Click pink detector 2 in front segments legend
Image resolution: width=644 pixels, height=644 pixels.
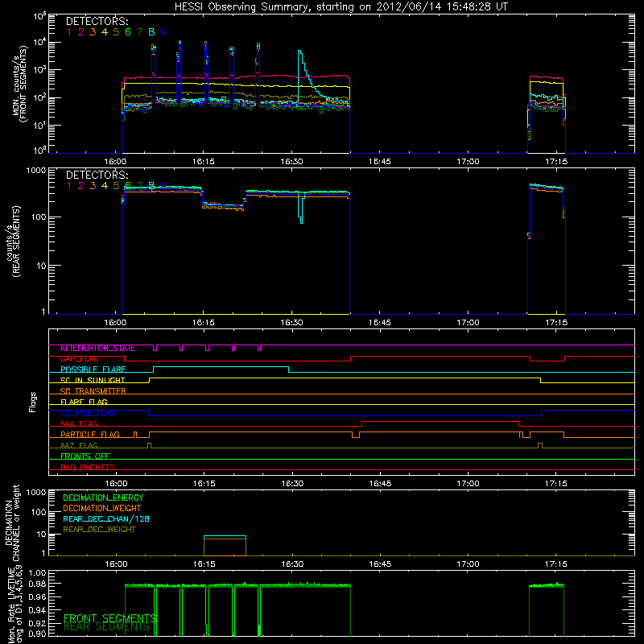click(81, 32)
